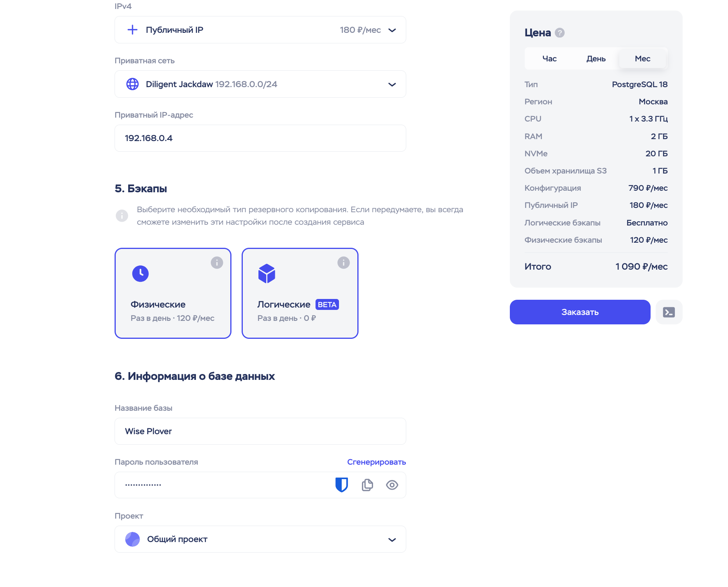Expand the Публичный IP dropdown

[x=392, y=30]
